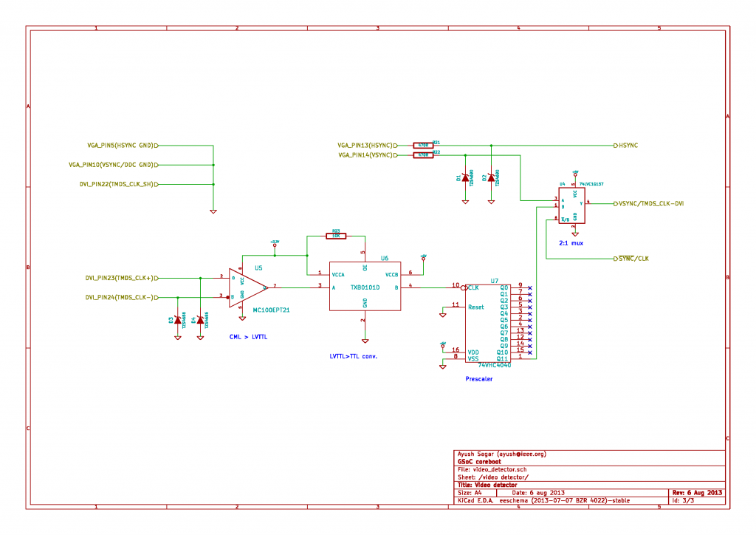The width and height of the screenshot is (756, 535).
Task: Select the U7 74VHC4040 prescaler chip
Action: 487,322
